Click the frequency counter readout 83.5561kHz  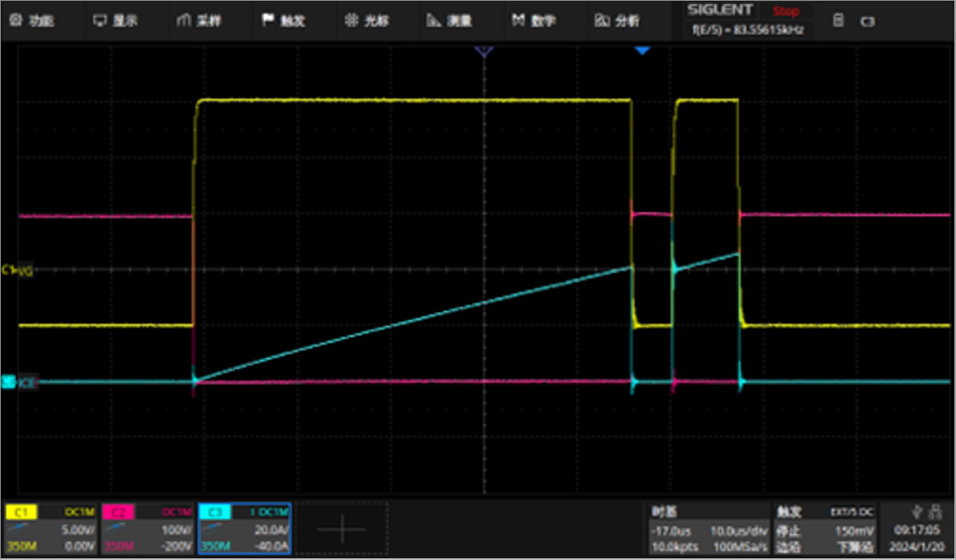click(748, 29)
